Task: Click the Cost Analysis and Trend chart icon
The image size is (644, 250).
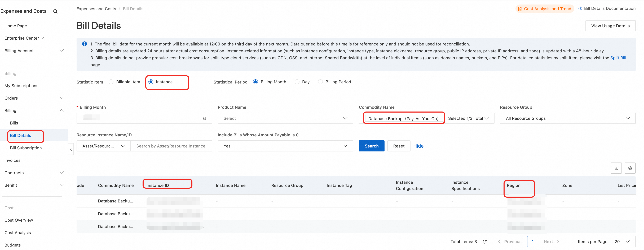Action: click(x=520, y=9)
